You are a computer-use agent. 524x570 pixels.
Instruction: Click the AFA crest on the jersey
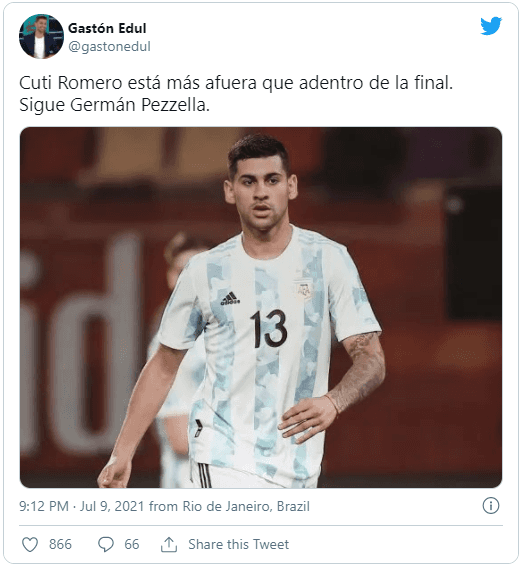(x=304, y=290)
